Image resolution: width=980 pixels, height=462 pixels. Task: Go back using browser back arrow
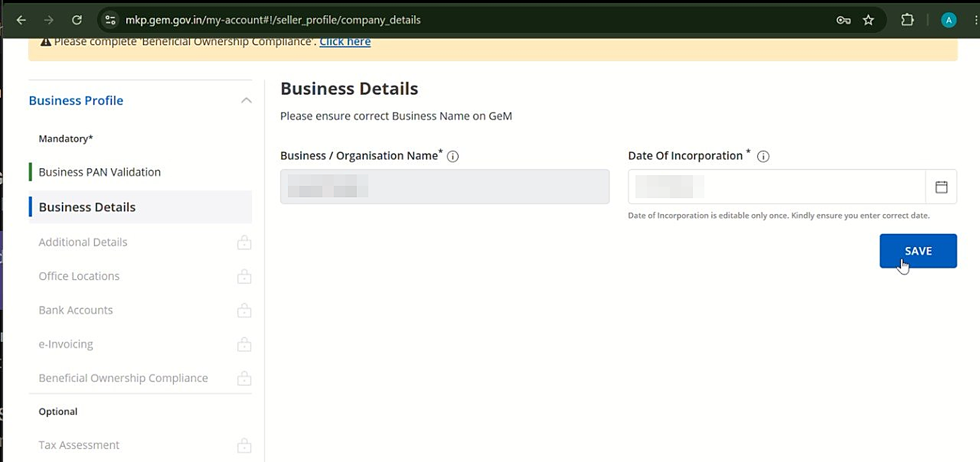click(21, 20)
